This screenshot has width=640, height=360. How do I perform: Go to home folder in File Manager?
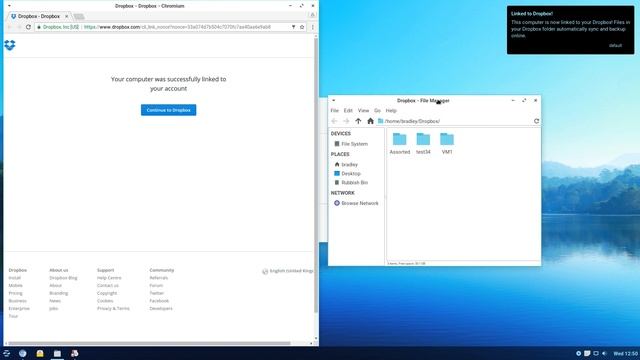tap(370, 121)
